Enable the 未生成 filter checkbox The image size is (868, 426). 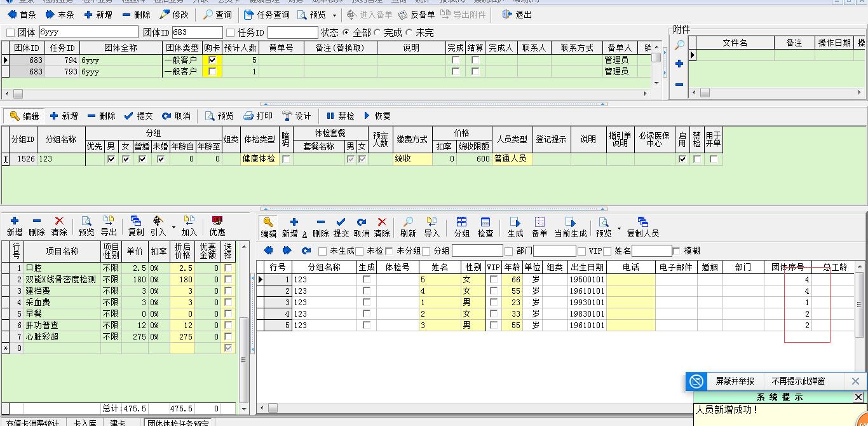coord(323,251)
